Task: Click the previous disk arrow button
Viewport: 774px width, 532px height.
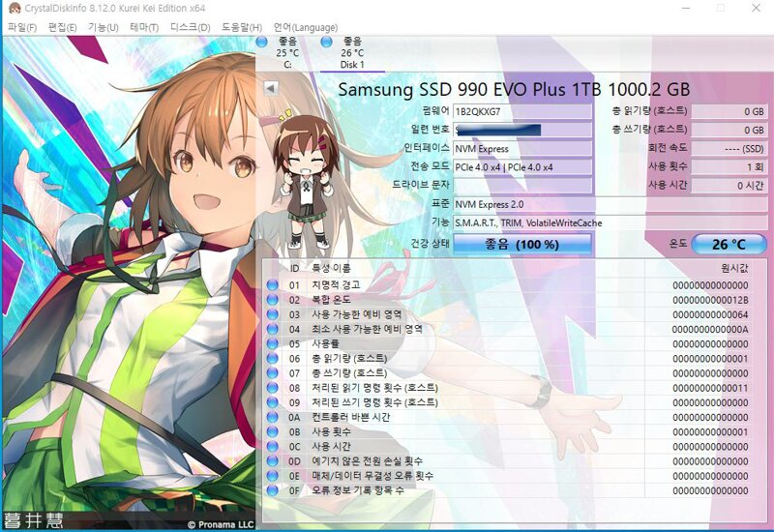Action: [271, 88]
